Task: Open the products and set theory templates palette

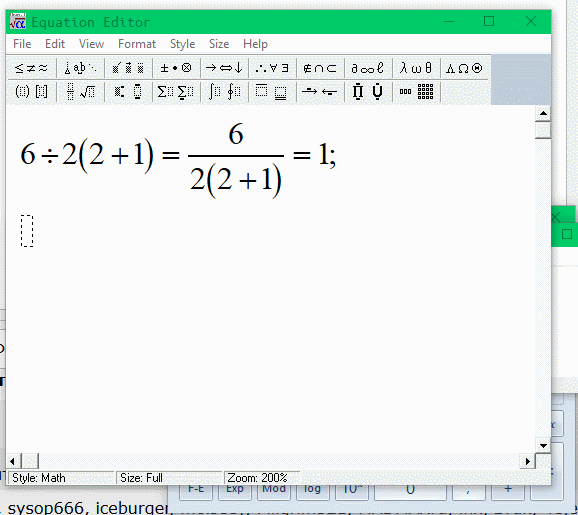Action: (368, 92)
